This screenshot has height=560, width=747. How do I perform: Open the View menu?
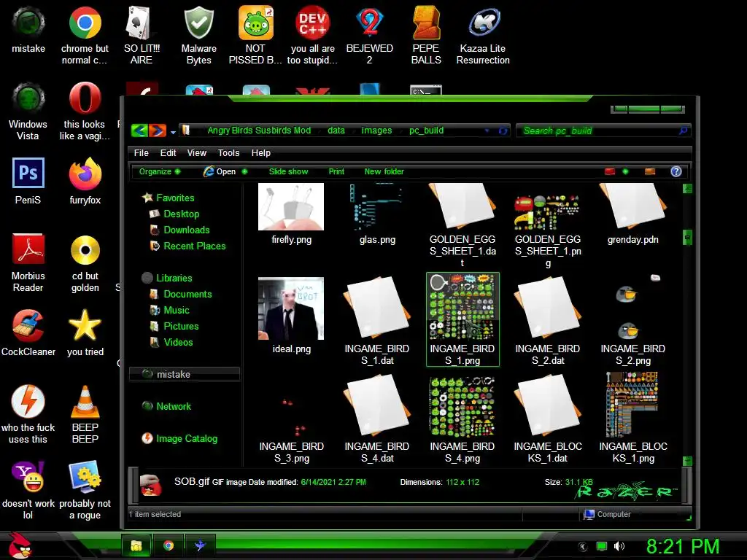[197, 153]
